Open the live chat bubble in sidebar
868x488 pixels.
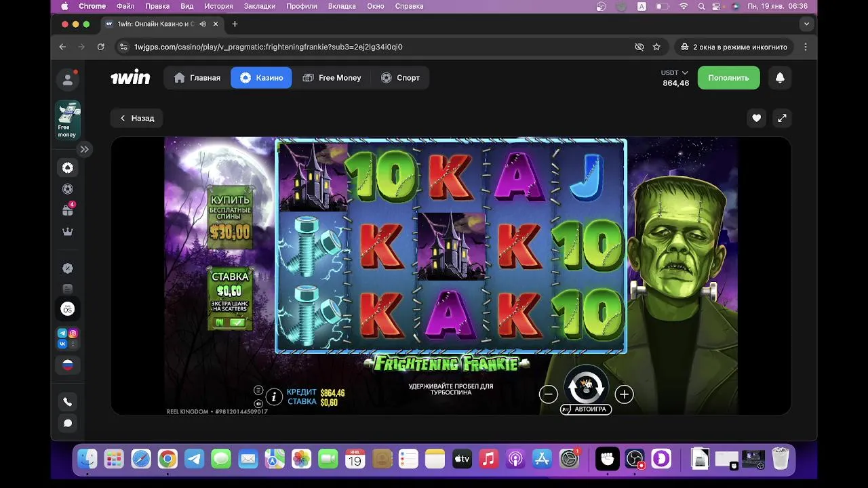click(68, 424)
